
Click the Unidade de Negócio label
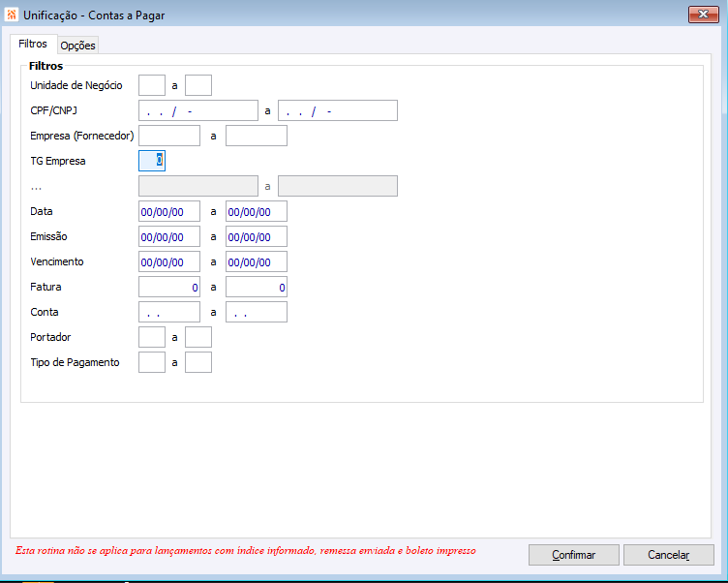(76, 85)
